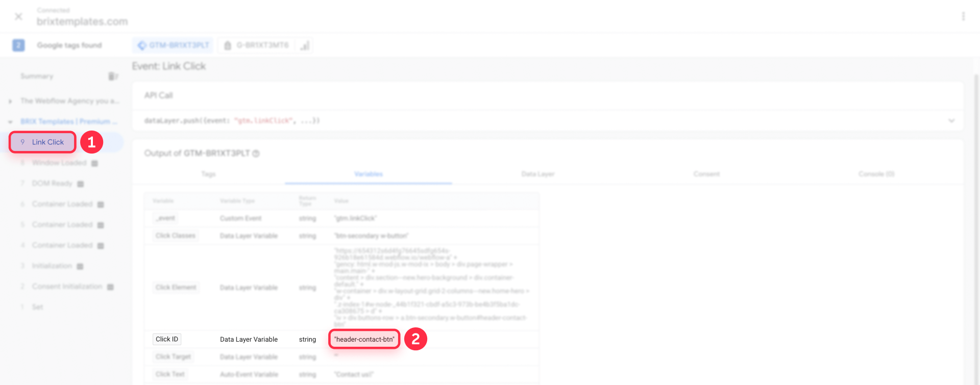The image size is (980, 385).
Task: Click the Click Element variable name
Action: coord(176,288)
